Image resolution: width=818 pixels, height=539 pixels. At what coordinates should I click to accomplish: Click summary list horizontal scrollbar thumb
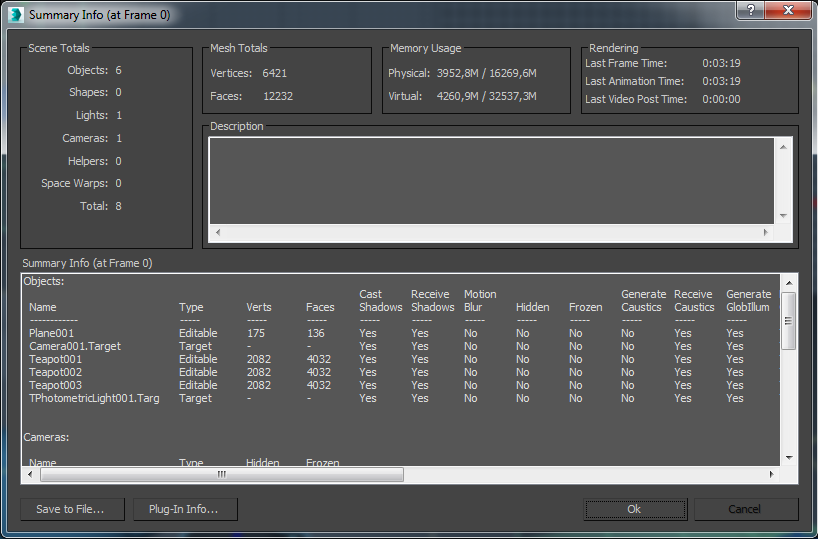click(x=222, y=474)
